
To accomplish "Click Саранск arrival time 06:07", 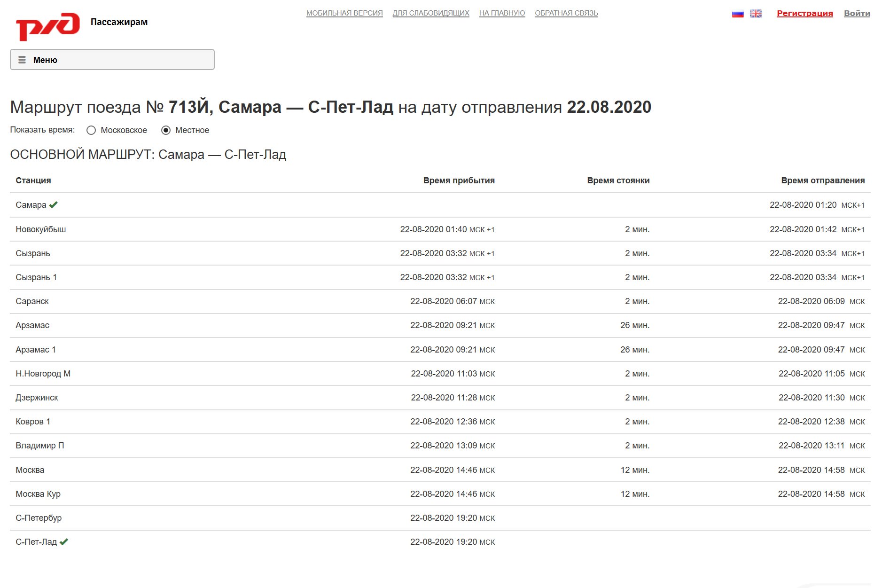I will click(453, 301).
